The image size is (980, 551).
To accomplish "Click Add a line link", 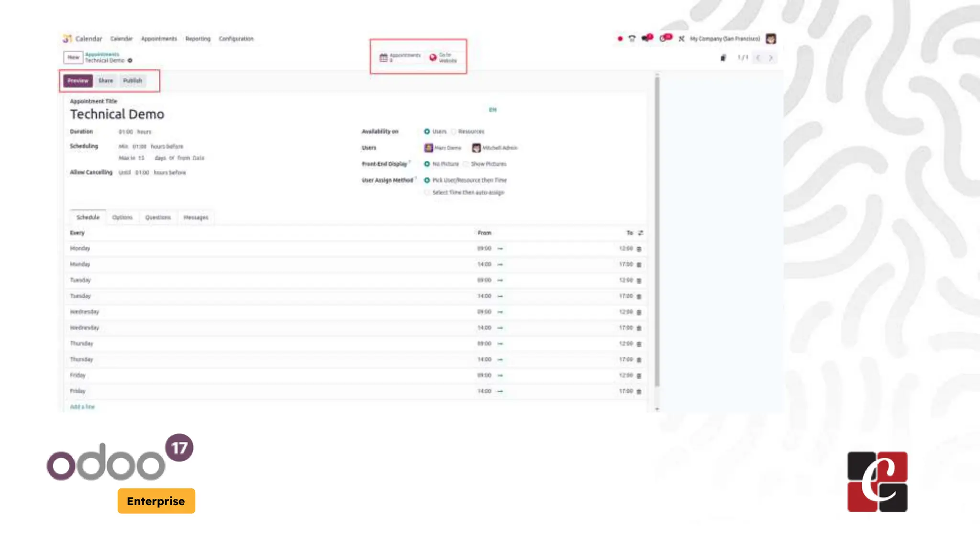I will [x=82, y=407].
